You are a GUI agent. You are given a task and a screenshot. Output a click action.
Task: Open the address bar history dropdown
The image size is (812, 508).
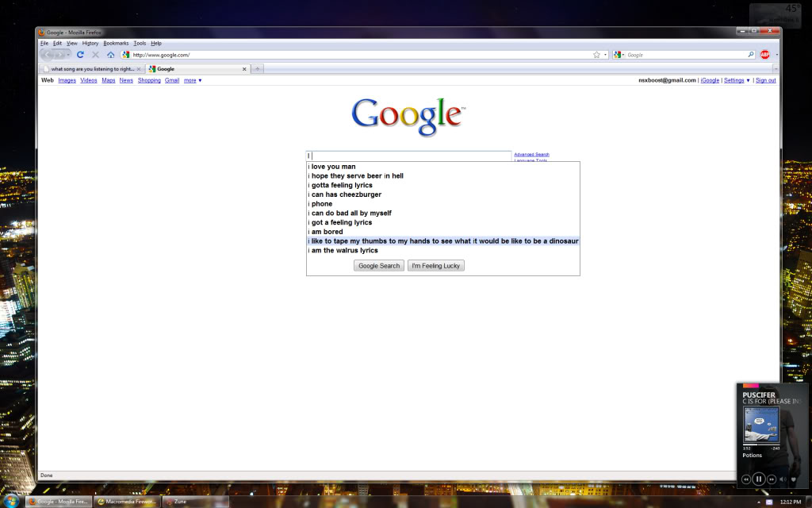[x=605, y=55]
